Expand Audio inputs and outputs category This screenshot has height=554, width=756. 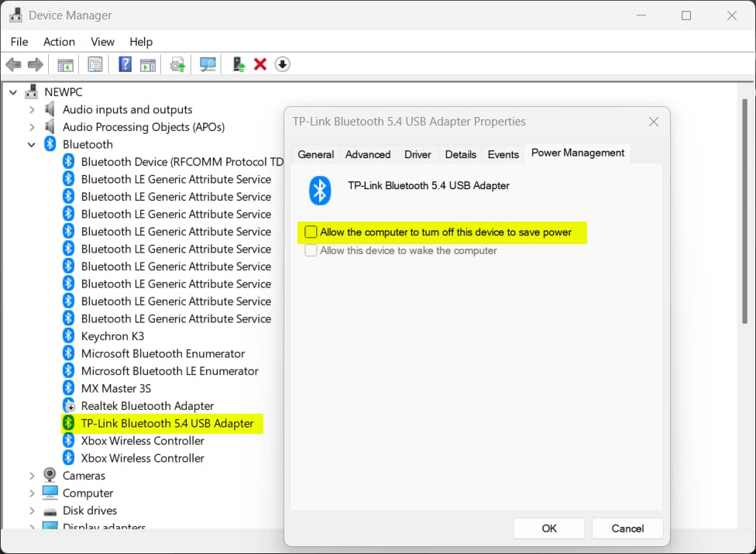tap(32, 109)
